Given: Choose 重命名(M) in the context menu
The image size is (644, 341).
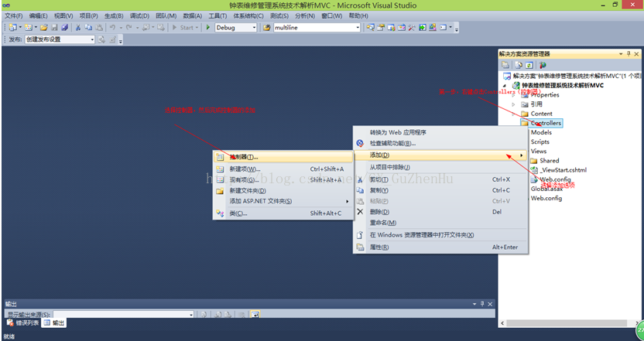Looking at the screenshot, I should point(440,223).
